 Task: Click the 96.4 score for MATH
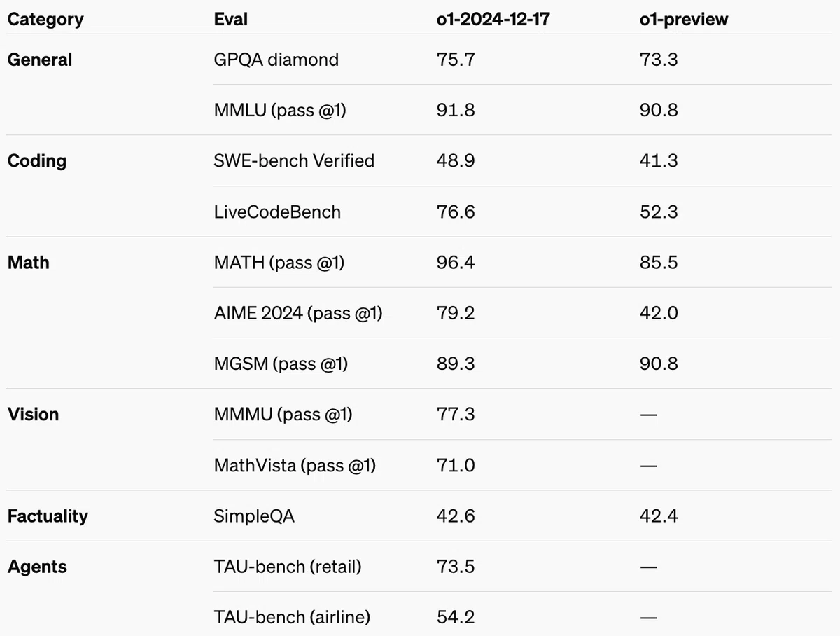(455, 263)
